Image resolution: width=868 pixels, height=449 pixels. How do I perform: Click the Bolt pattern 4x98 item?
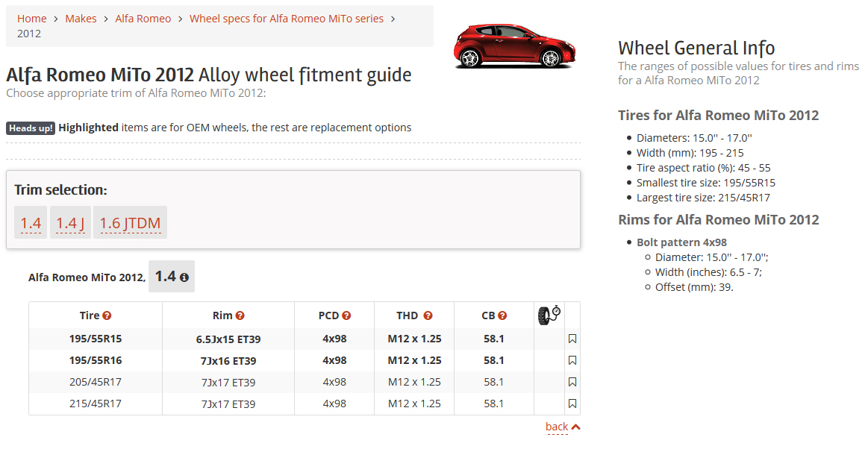[x=681, y=242]
